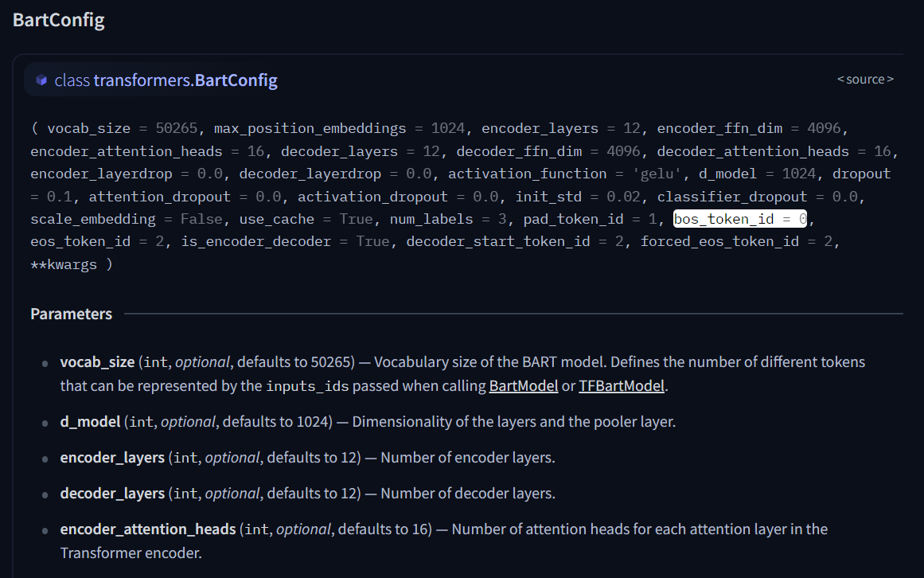Click the Parameters section heading
The width and height of the screenshot is (924, 578).
point(71,314)
